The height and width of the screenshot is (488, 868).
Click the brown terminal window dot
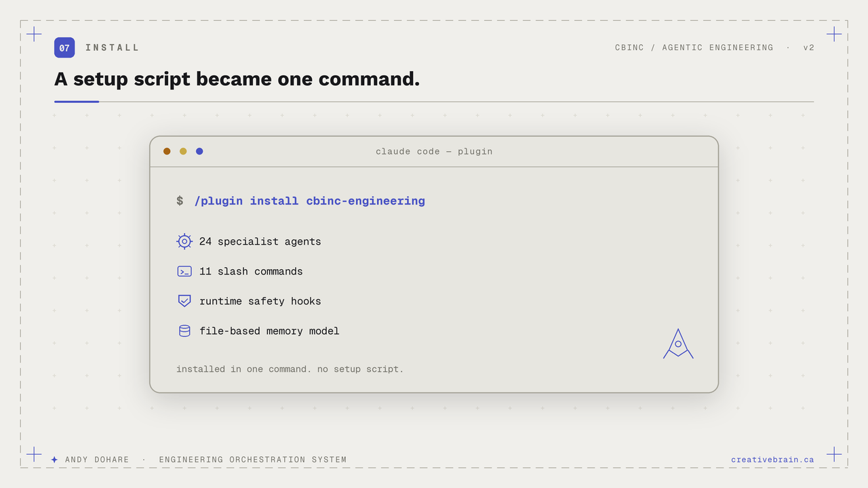click(167, 151)
